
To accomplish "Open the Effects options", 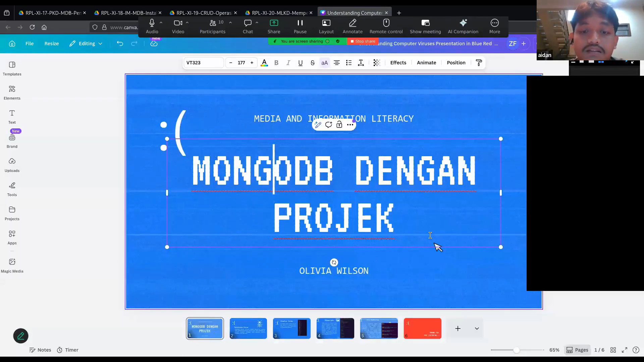I will pyautogui.click(x=398, y=63).
